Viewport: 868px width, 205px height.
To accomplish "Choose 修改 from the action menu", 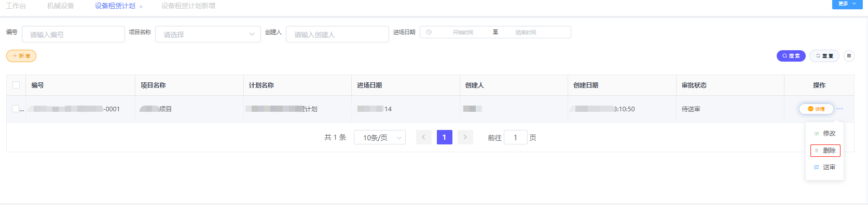I will pyautogui.click(x=825, y=133).
